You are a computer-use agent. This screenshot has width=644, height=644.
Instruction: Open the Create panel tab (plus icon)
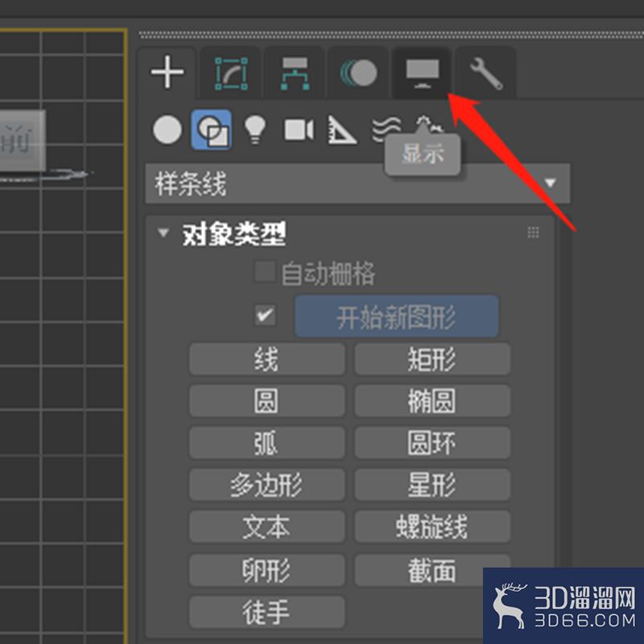pyautogui.click(x=167, y=72)
